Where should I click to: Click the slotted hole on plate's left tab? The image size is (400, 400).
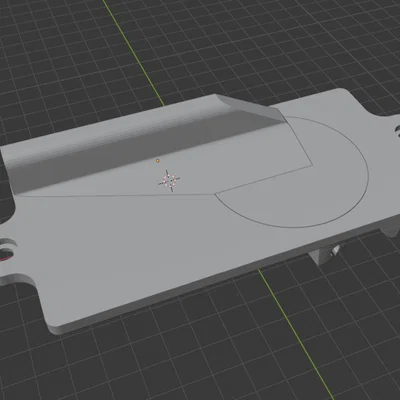(x=7, y=249)
